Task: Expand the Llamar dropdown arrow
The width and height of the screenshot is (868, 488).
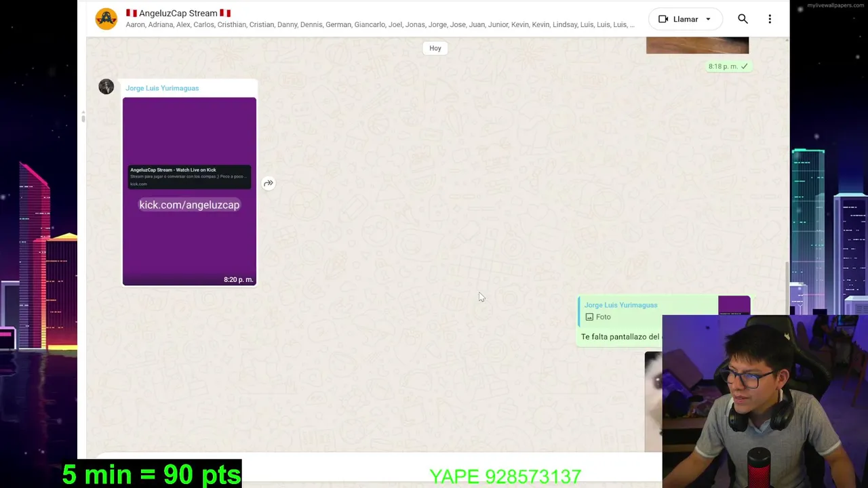Action: click(x=708, y=19)
